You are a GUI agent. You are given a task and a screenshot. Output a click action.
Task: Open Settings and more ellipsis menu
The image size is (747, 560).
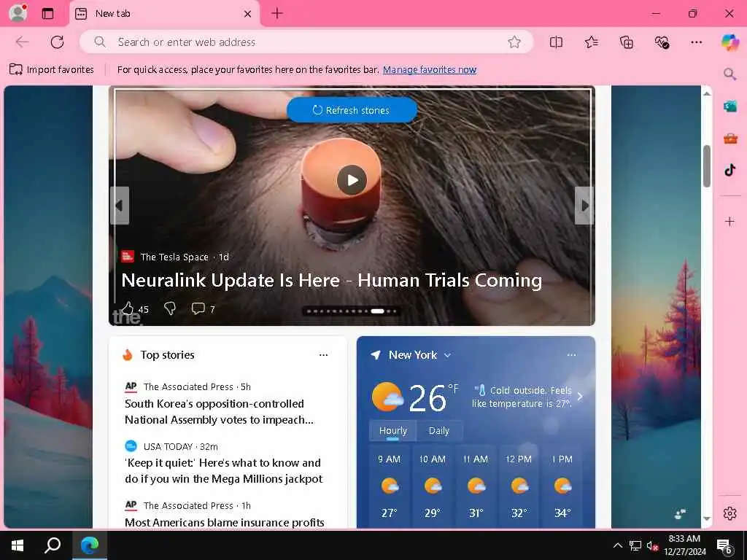696,42
